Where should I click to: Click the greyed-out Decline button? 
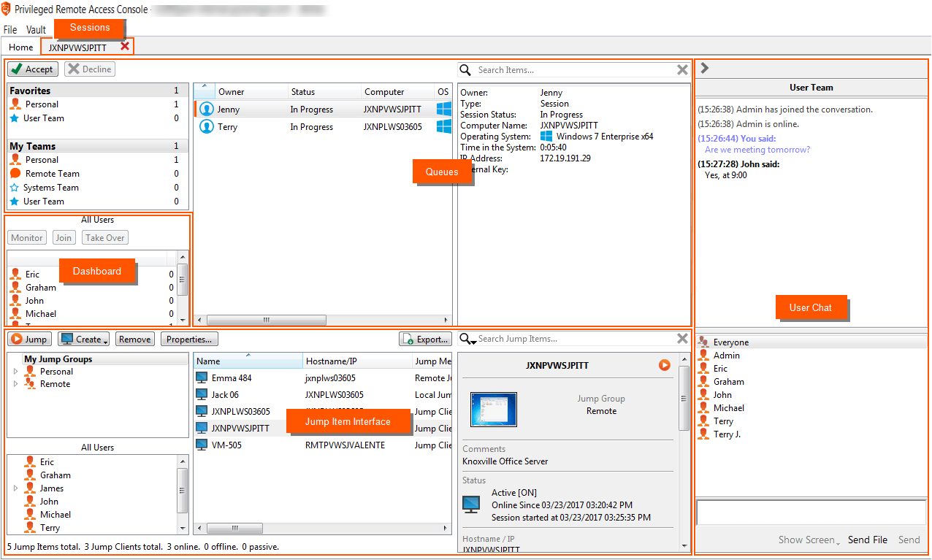[90, 69]
